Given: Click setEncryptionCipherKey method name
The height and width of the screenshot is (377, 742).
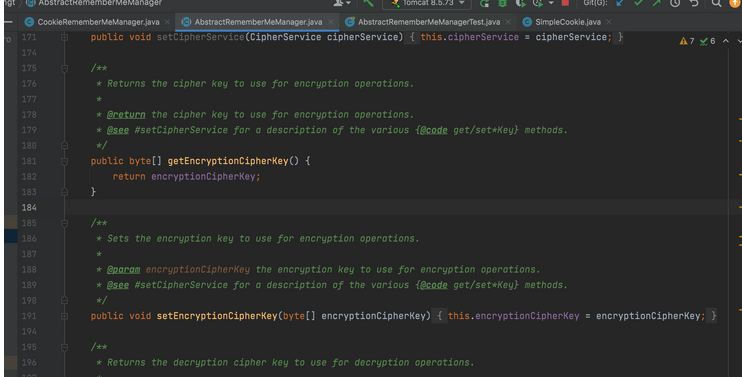Looking at the screenshot, I should point(217,316).
